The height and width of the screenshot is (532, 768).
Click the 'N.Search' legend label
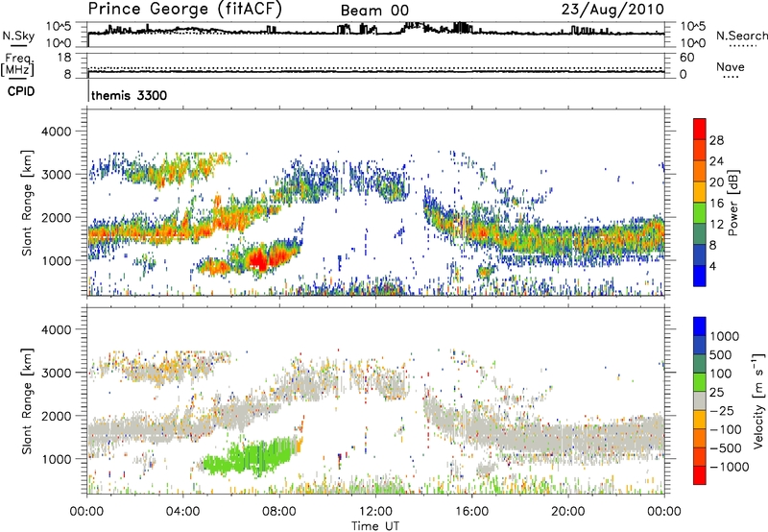click(741, 36)
